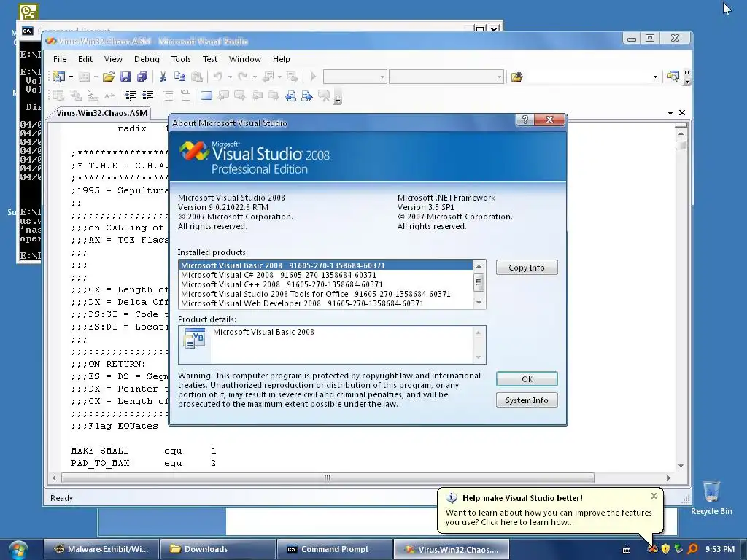Screen dimensions: 747x560
Task: Open the Recycle Bin desktop icon
Action: coord(711,497)
